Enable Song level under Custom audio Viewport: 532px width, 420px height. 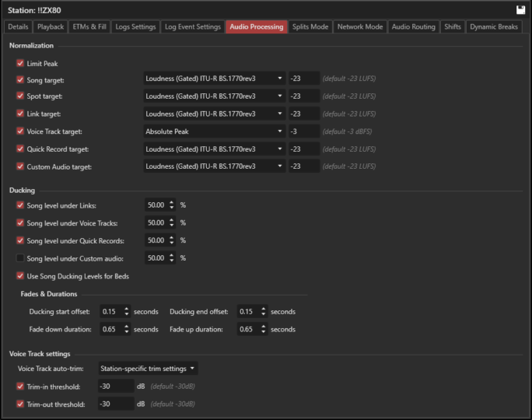(x=20, y=258)
